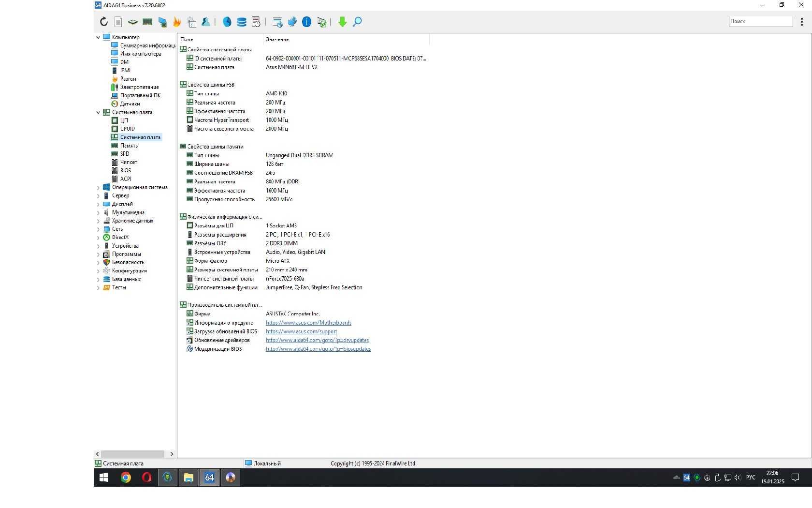Open the Windows Start menu

click(104, 478)
